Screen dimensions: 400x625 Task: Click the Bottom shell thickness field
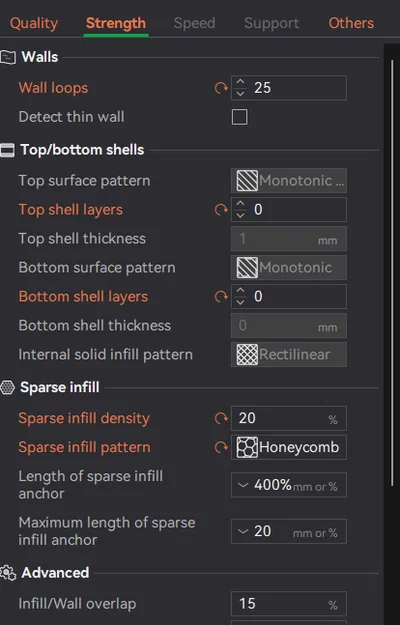pos(289,325)
